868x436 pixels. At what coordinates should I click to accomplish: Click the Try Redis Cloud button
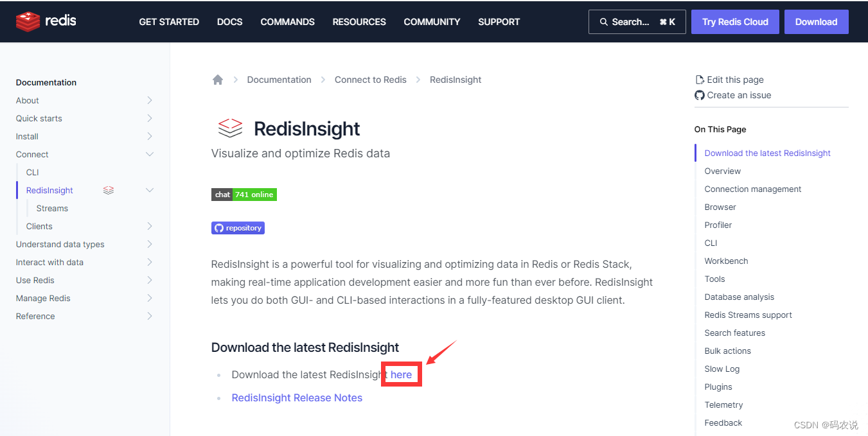click(735, 22)
